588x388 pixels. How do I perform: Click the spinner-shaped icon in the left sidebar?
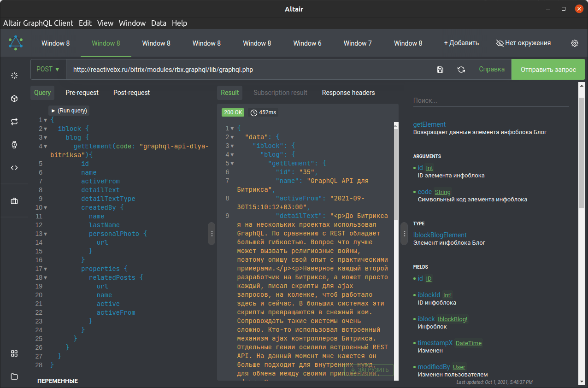point(14,76)
